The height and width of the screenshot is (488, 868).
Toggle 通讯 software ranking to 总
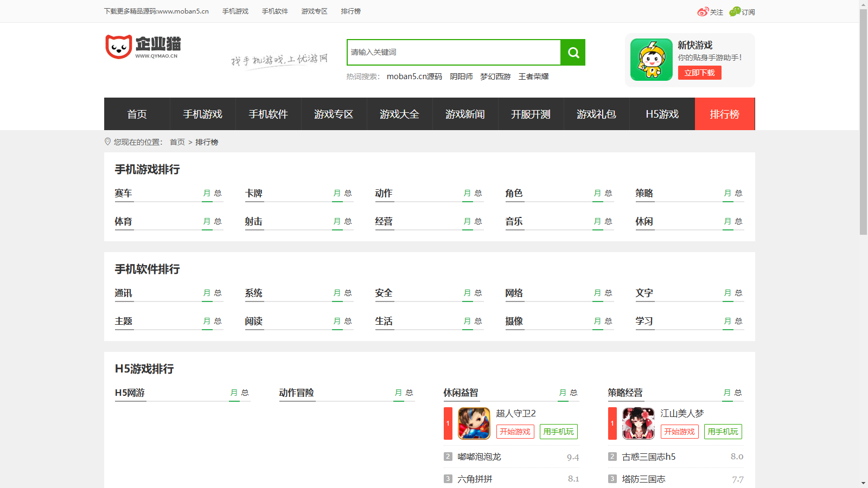[x=218, y=293]
